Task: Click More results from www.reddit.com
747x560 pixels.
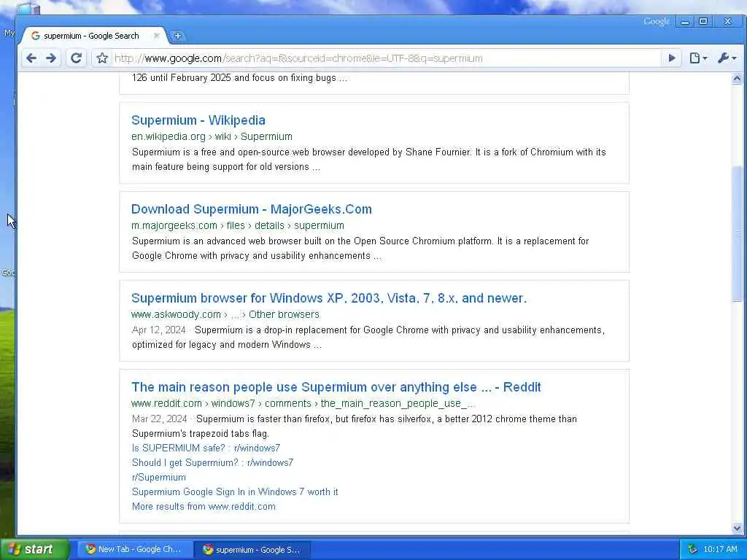Action: (204, 507)
